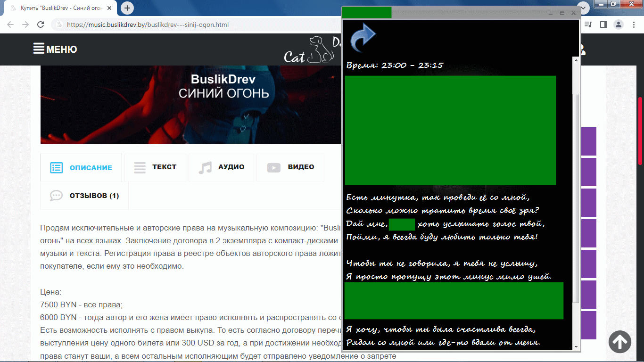
Task: Open the ВИДЕО tab
Action: pyautogui.click(x=290, y=167)
